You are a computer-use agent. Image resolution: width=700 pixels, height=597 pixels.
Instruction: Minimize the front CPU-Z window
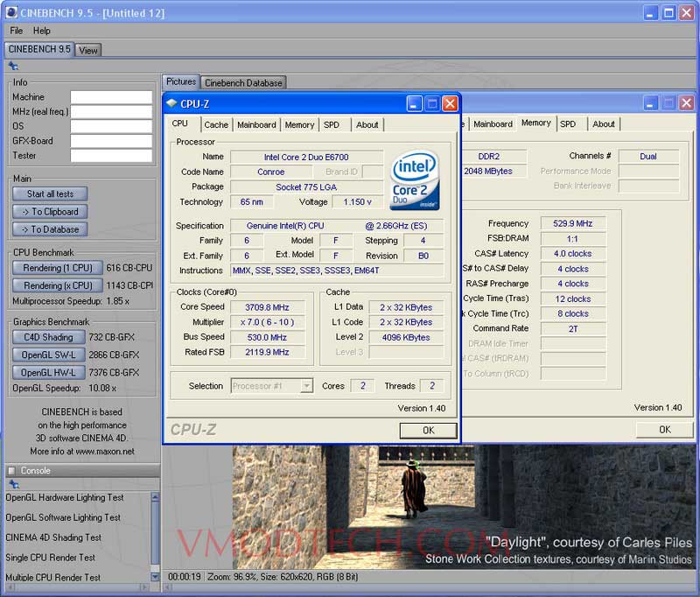click(x=414, y=104)
